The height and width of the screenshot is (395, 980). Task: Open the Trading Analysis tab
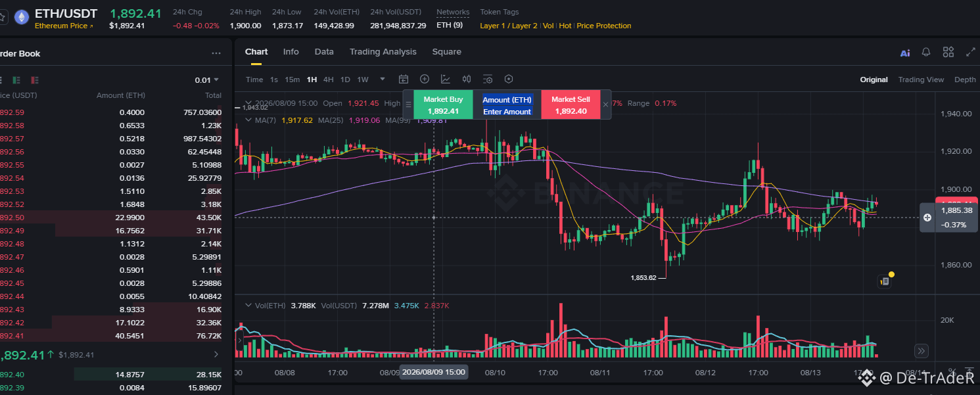383,52
